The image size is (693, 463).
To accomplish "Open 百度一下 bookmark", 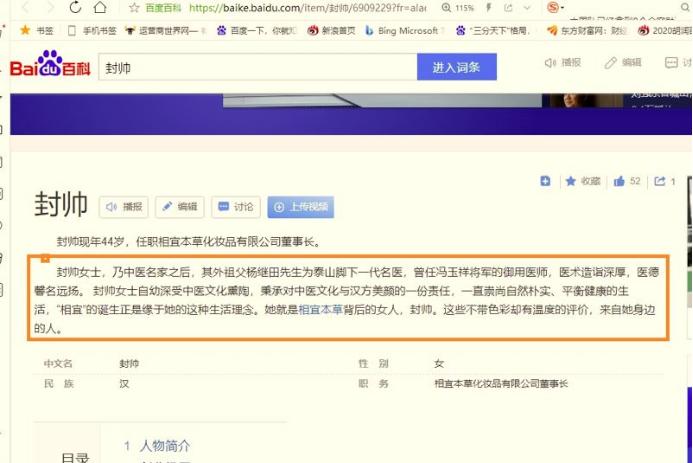I will tap(256, 30).
